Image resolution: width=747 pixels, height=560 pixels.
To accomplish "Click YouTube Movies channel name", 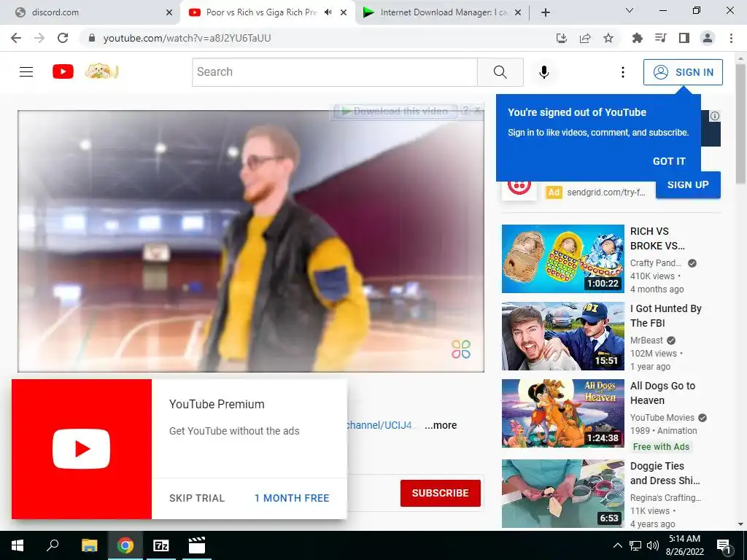I will click(x=662, y=418).
